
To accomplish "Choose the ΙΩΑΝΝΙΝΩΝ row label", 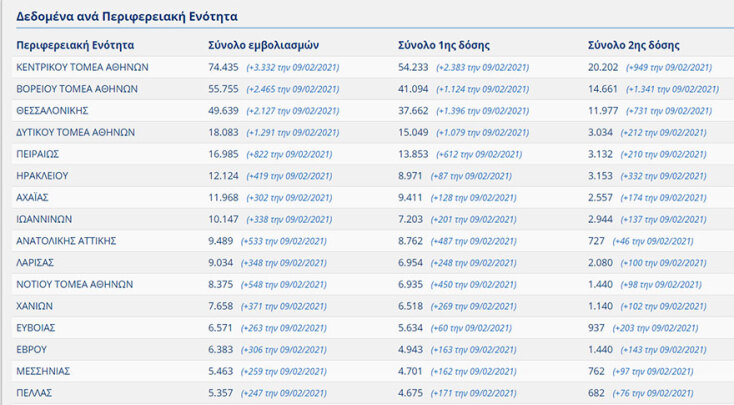I will click(x=45, y=219).
